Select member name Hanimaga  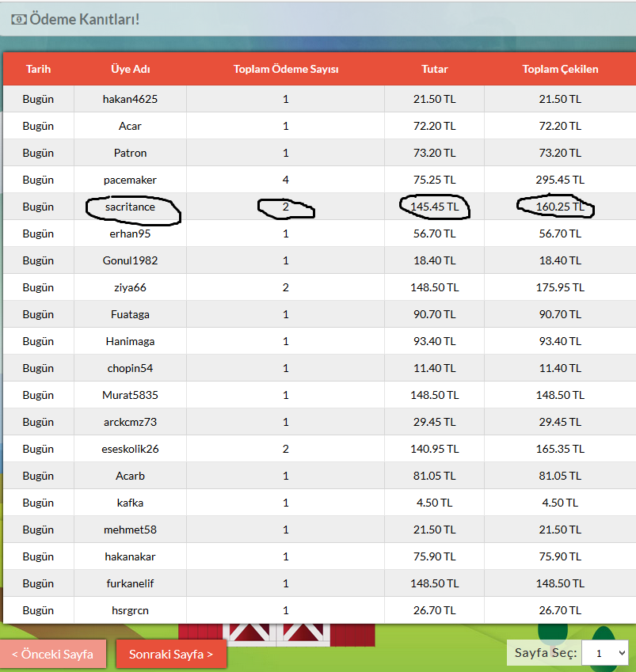130,342
